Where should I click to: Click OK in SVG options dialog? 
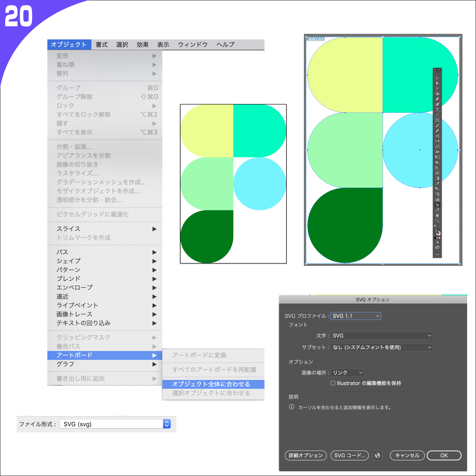coord(444,455)
